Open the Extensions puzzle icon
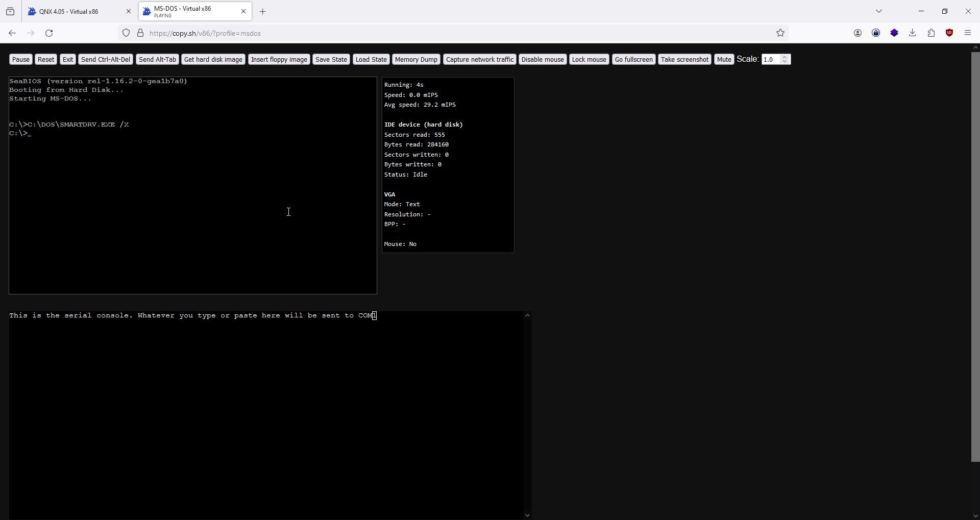Image resolution: width=980 pixels, height=520 pixels. coord(931,33)
